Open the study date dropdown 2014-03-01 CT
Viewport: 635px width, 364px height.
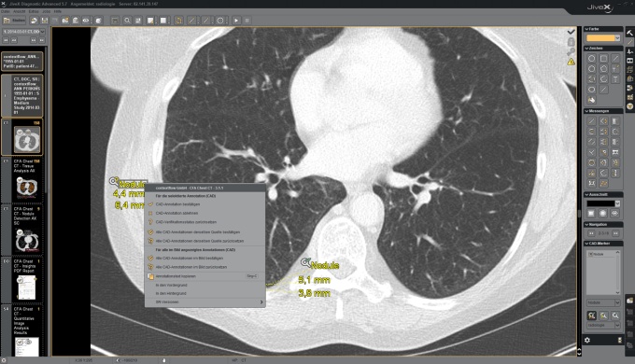pos(23,31)
